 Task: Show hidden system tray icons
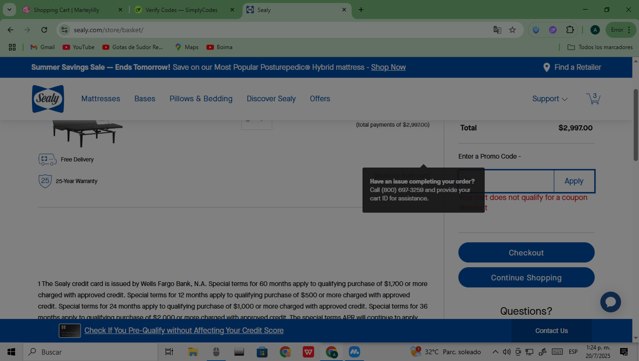click(495, 352)
